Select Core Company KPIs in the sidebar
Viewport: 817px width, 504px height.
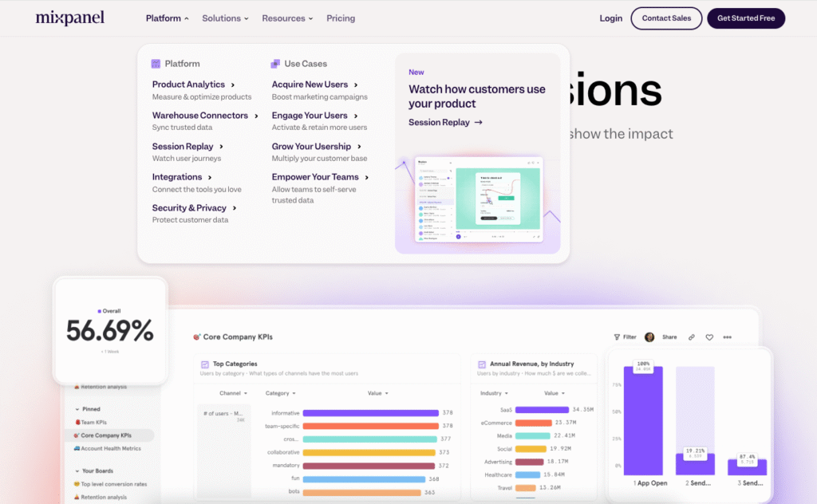pyautogui.click(x=109, y=435)
